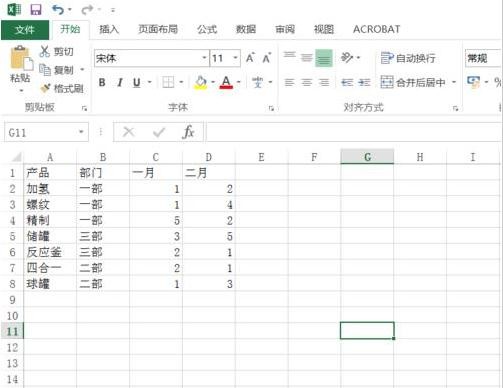Open the 文件 File tab

tap(25, 30)
